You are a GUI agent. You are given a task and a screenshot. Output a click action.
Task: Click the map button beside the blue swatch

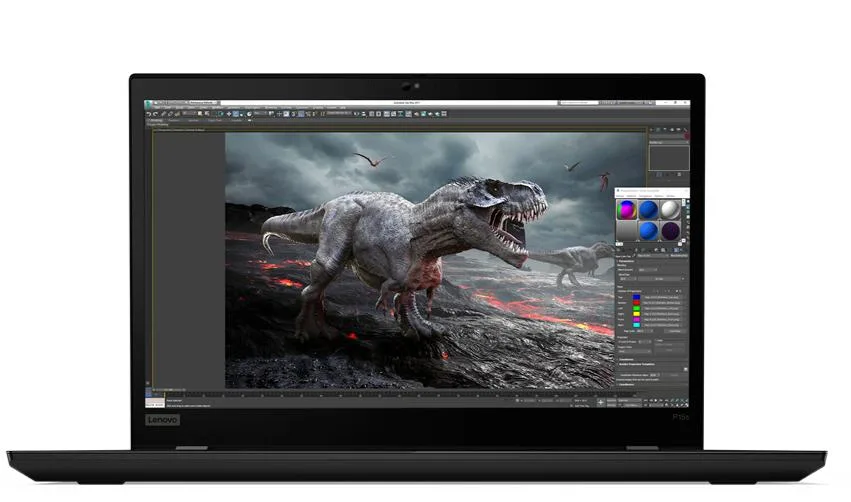pyautogui.click(x=662, y=297)
